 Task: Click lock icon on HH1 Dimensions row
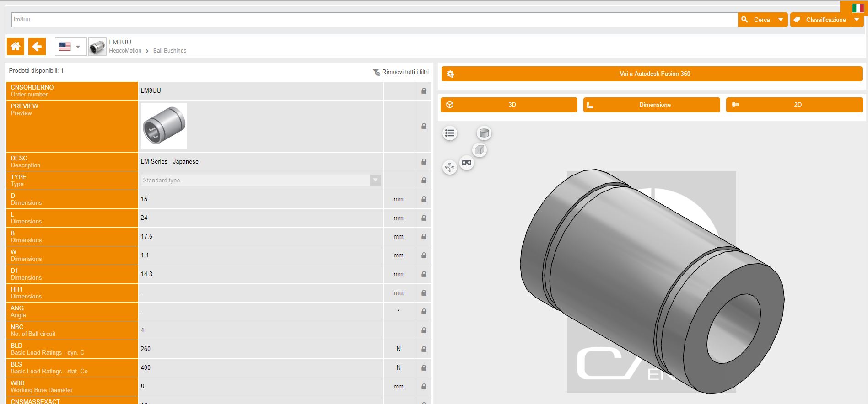(x=424, y=293)
